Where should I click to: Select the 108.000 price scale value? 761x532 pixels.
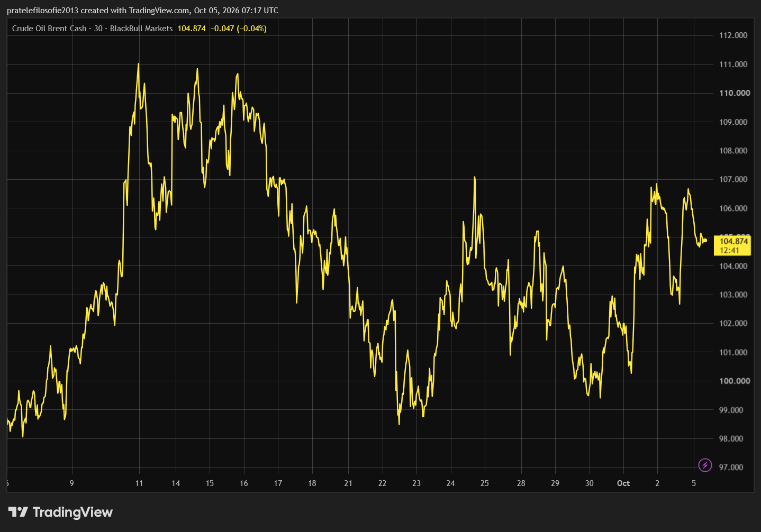(x=733, y=151)
